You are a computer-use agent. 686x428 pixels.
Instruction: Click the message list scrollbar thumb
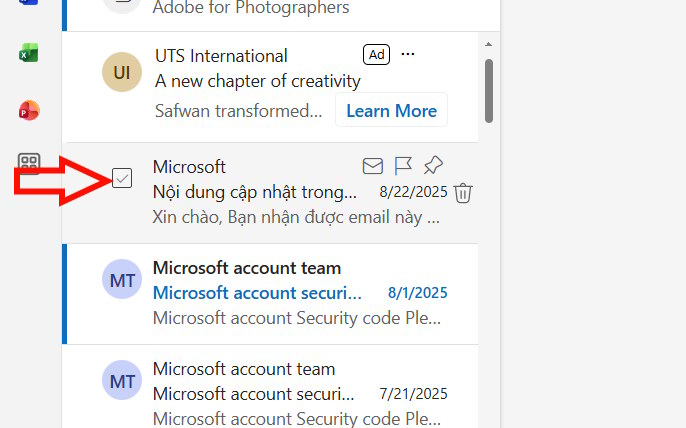[489, 91]
